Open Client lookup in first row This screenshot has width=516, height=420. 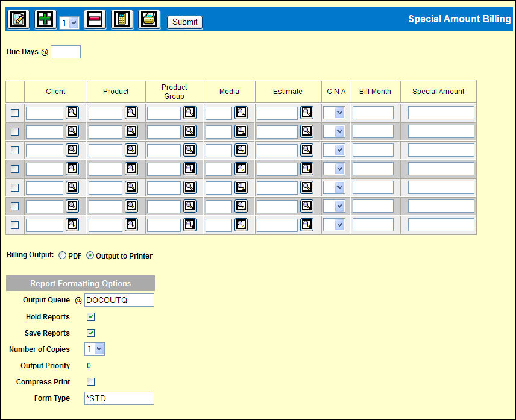72,113
